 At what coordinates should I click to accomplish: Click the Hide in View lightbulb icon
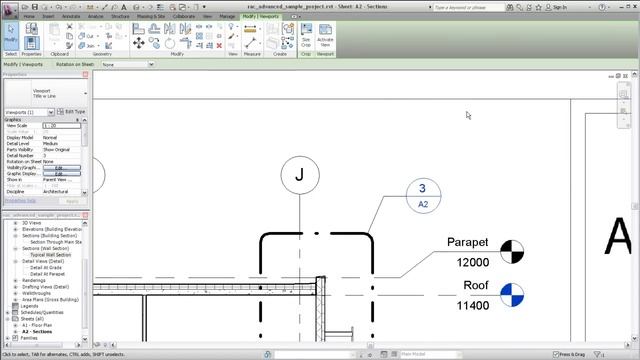tap(231, 27)
